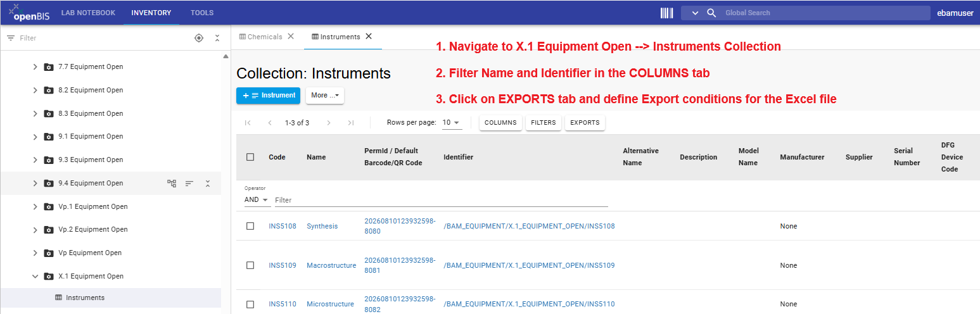Open search type dropdown arrow in Global Search
The height and width of the screenshot is (314, 980).
695,13
